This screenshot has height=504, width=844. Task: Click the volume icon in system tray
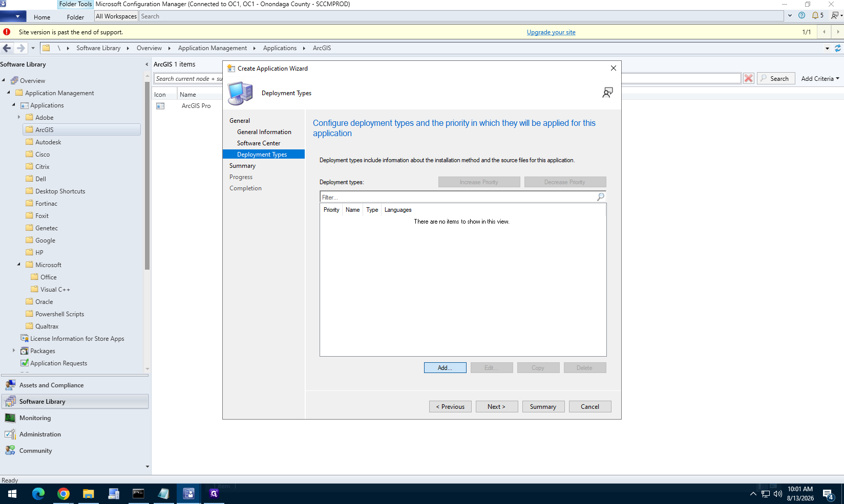(778, 494)
